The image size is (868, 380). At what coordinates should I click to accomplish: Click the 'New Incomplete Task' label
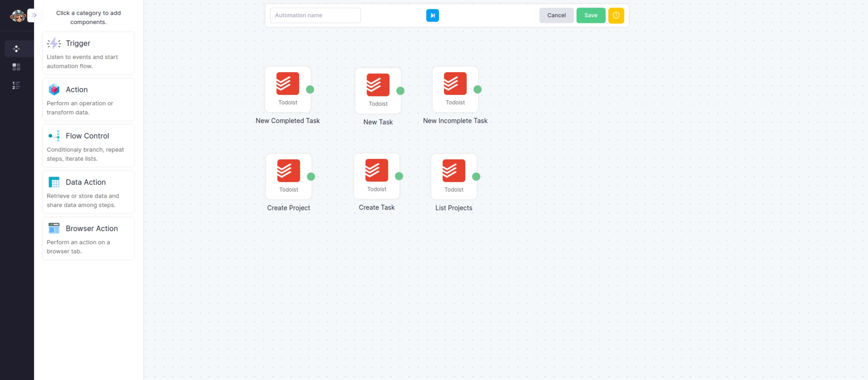[x=455, y=121]
